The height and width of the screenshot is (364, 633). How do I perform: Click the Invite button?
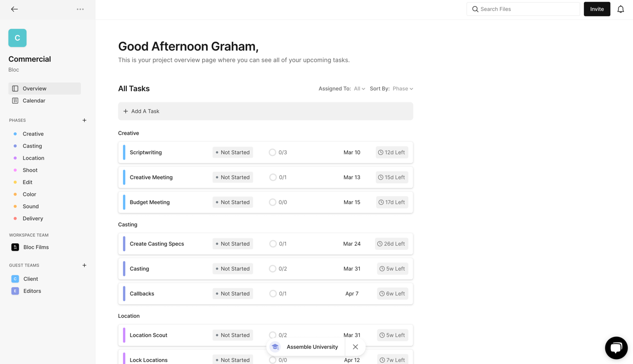(x=596, y=9)
